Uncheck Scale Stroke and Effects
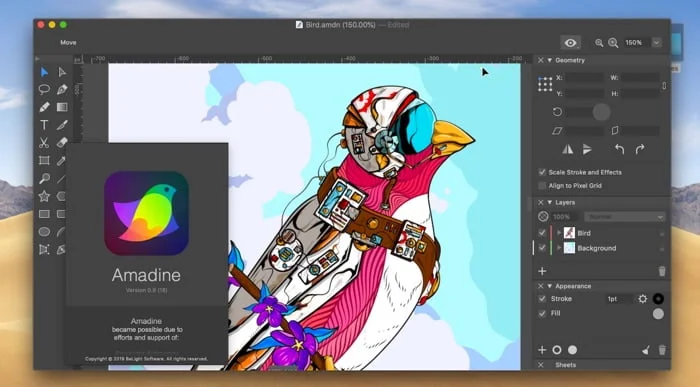The height and width of the screenshot is (387, 700). pos(542,172)
